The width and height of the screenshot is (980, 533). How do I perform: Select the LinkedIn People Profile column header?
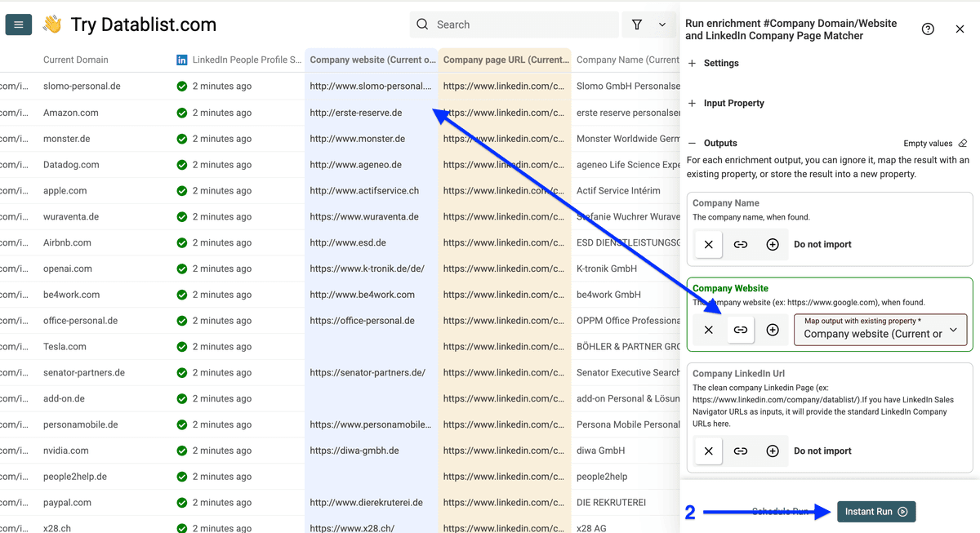[x=238, y=60]
